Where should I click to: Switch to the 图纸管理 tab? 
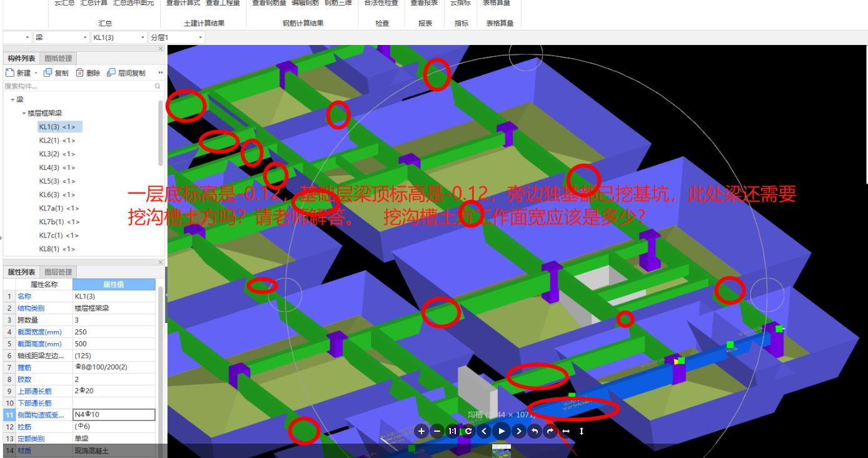(58, 59)
